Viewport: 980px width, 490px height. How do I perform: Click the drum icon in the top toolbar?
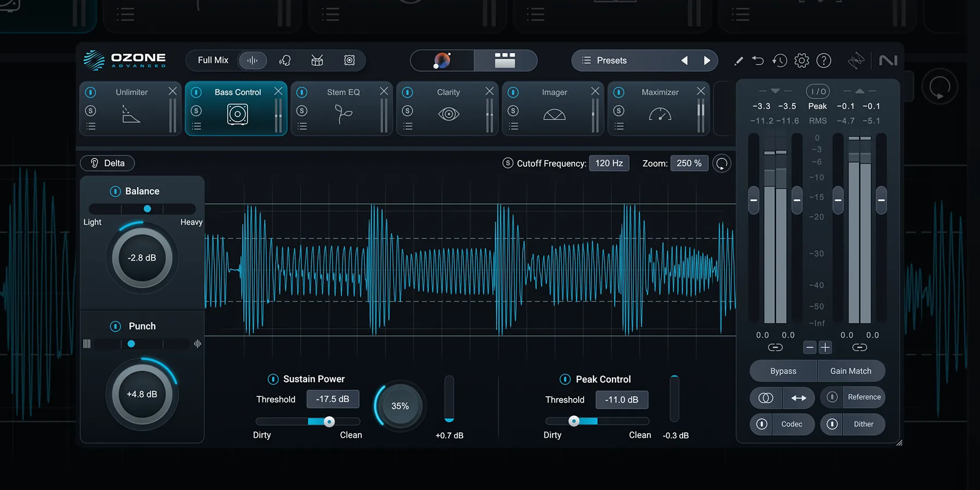tap(317, 60)
